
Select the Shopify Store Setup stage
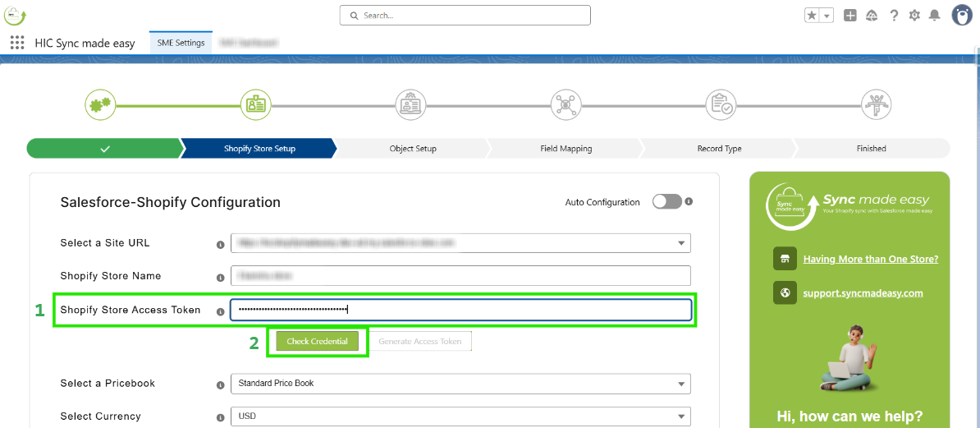(x=259, y=149)
